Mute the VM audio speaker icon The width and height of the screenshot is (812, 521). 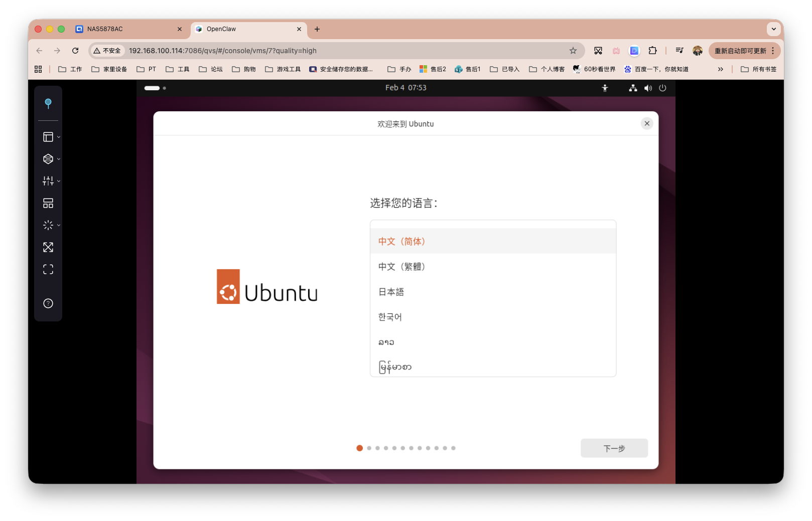pyautogui.click(x=648, y=88)
